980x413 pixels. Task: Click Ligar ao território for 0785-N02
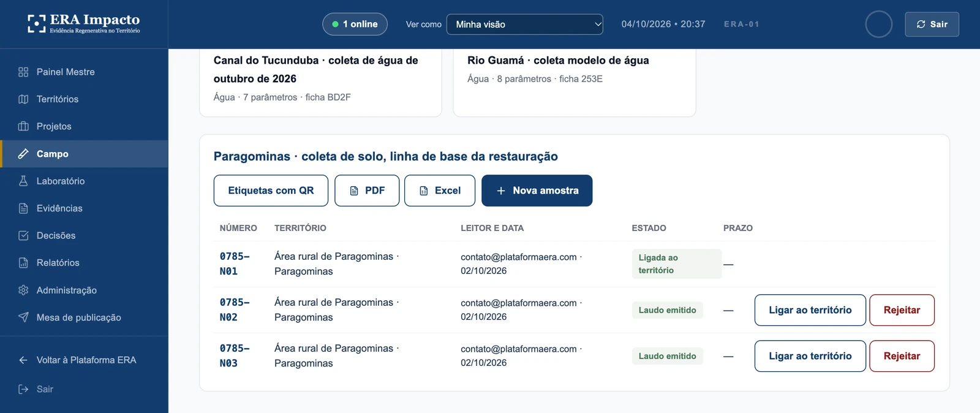point(810,310)
